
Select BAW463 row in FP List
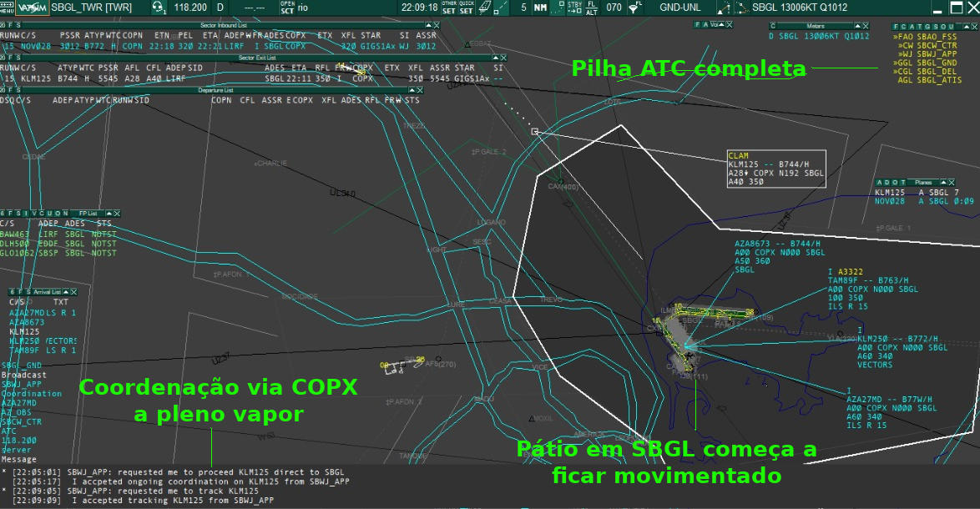[58, 234]
